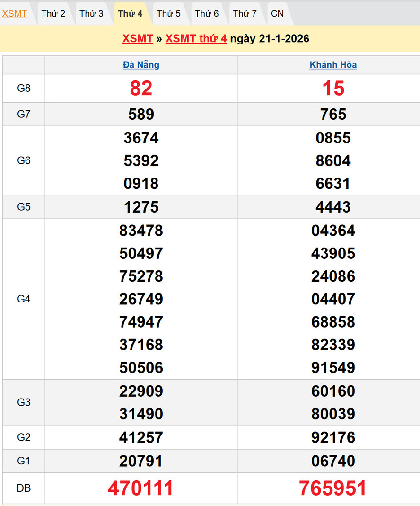The height and width of the screenshot is (506, 420).
Task: Select the G2 result 92176
Action: (x=333, y=437)
